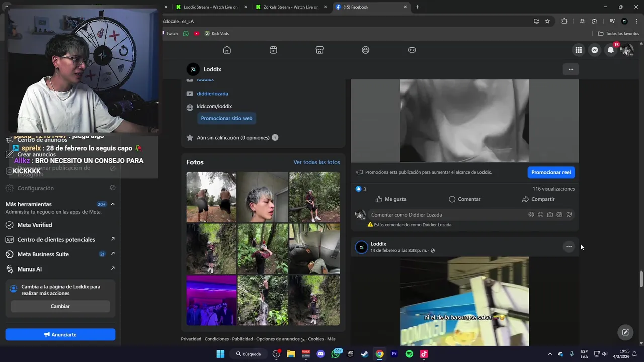Open the sticker picker in comment box
This screenshot has width=644, height=362.
click(x=569, y=215)
